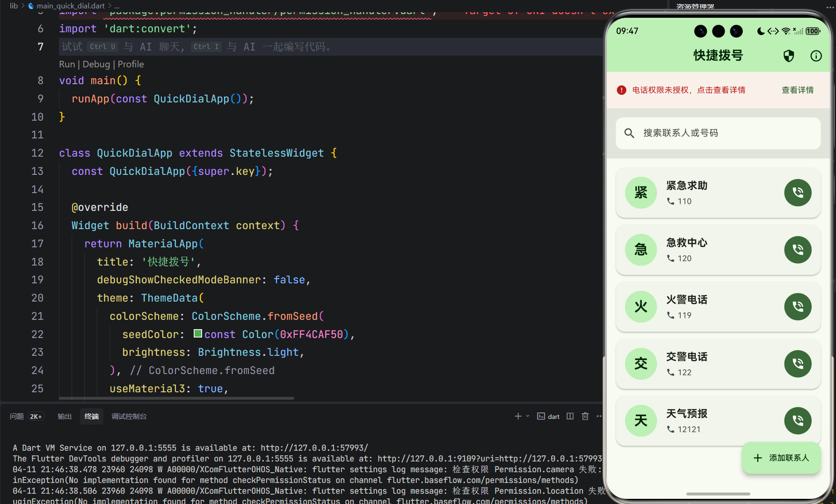This screenshot has height=504, width=836.
Task: Tap the 添加联系人 floating button
Action: tap(781, 458)
